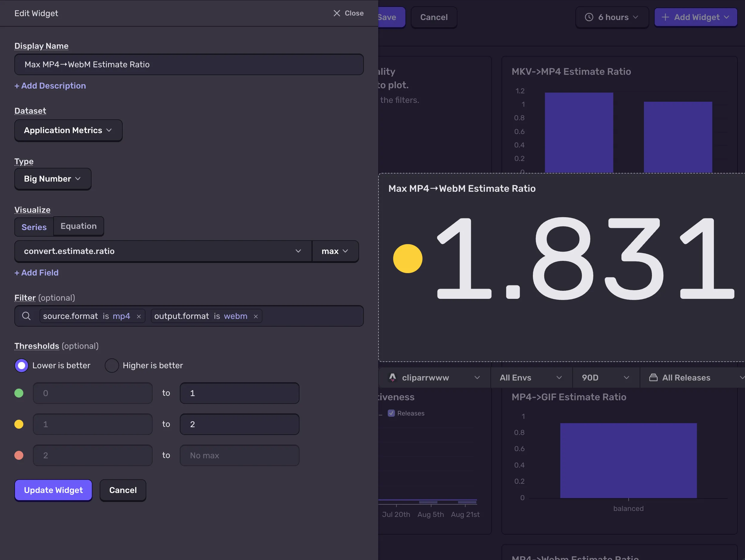
Task: Click the cliparrwww project icon
Action: point(392,378)
